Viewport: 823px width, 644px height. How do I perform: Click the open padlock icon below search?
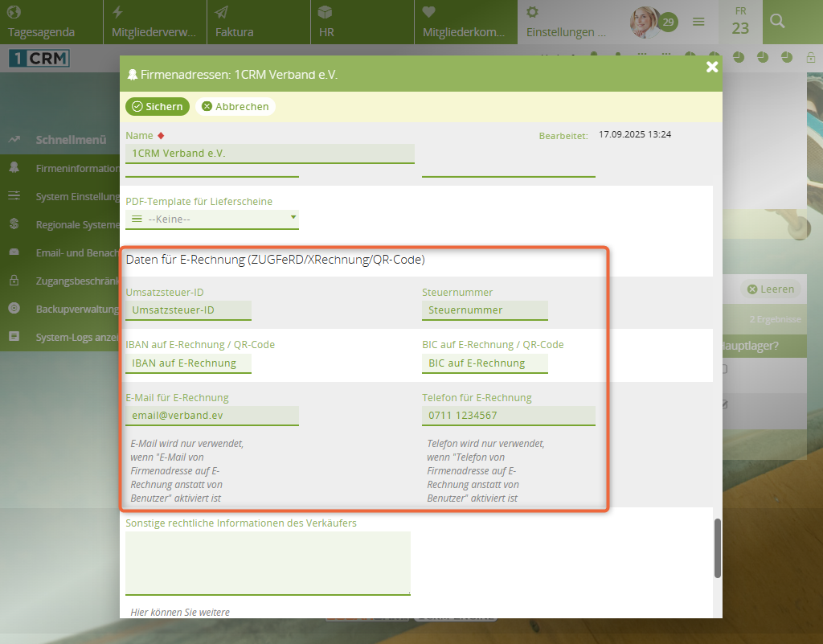click(811, 57)
